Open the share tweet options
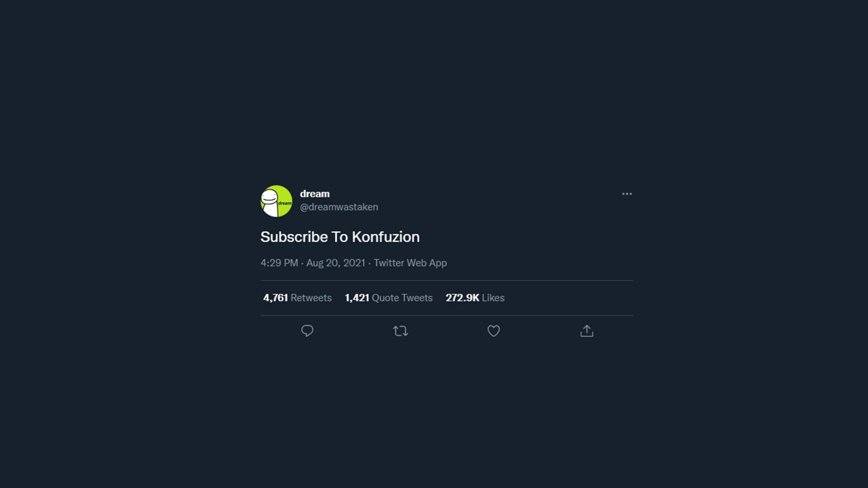Screen dimensions: 868x488 (587, 331)
